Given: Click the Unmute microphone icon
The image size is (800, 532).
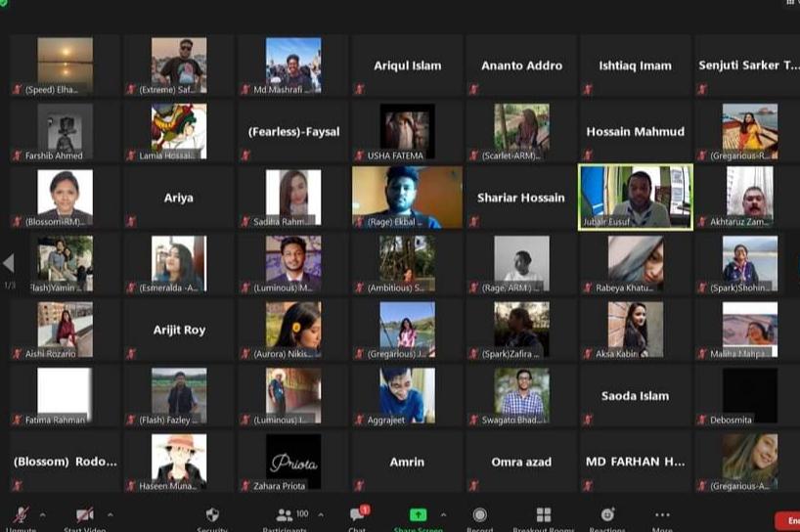Looking at the screenshot, I should pos(20,514).
